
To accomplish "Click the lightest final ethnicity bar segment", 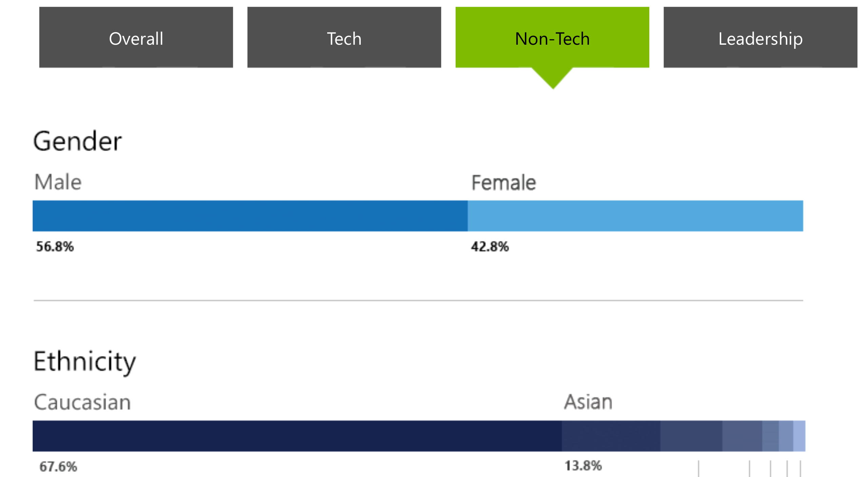I will 799,436.
